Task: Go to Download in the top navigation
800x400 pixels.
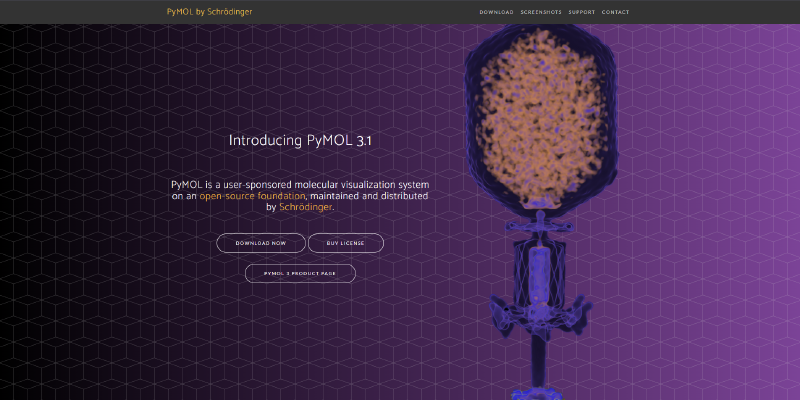Action: 496,12
